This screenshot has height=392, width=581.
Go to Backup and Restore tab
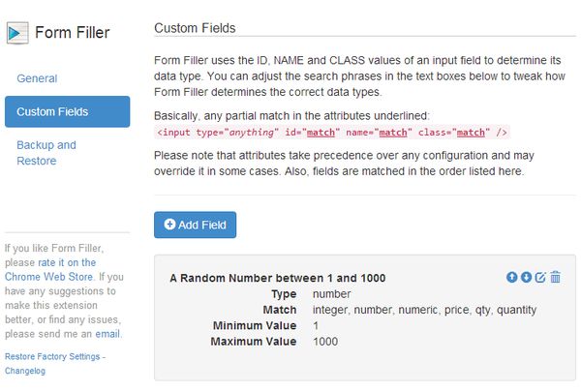coord(46,153)
